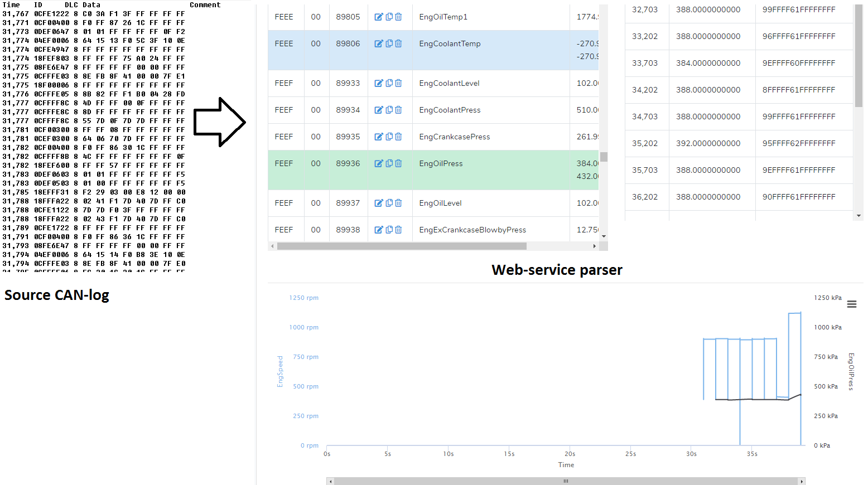Screen dimensions: 868x485
Task: Click the signal table scroll-down arrow
Action: [x=604, y=236]
